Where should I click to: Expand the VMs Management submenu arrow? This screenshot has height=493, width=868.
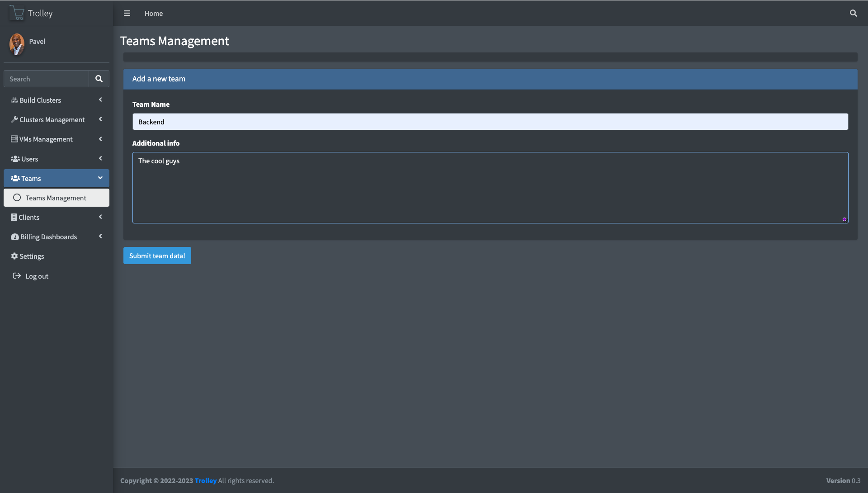pos(100,139)
